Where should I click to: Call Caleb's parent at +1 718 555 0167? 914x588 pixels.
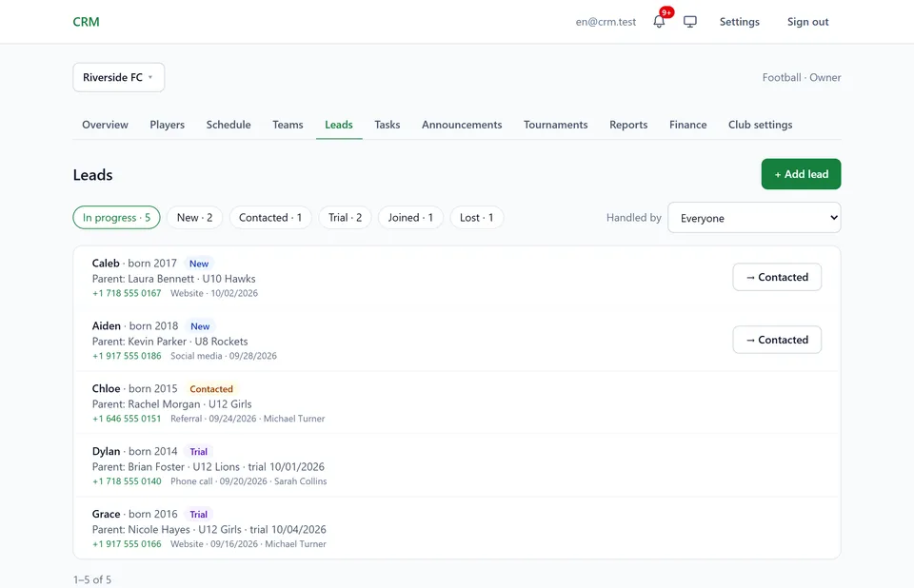point(127,293)
